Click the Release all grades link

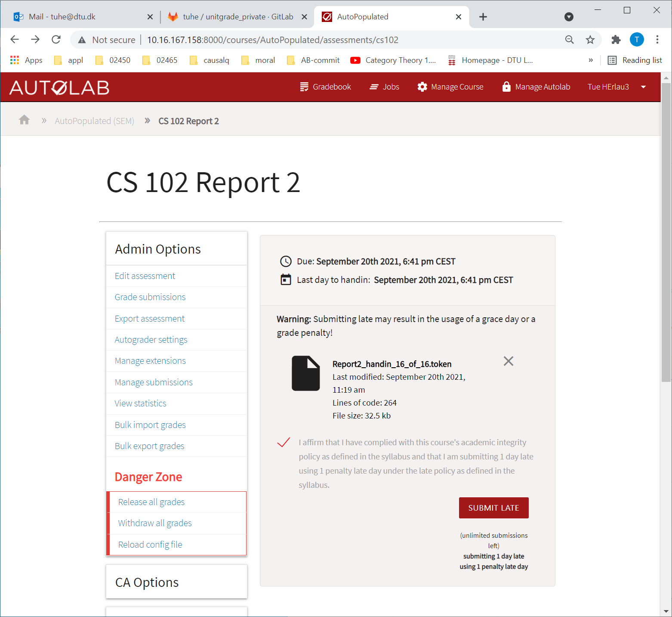151,502
